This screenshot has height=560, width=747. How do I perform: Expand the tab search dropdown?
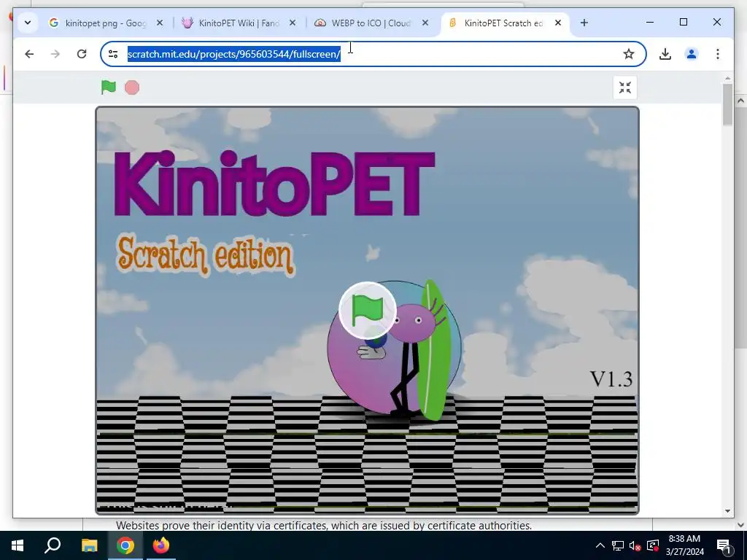point(28,23)
